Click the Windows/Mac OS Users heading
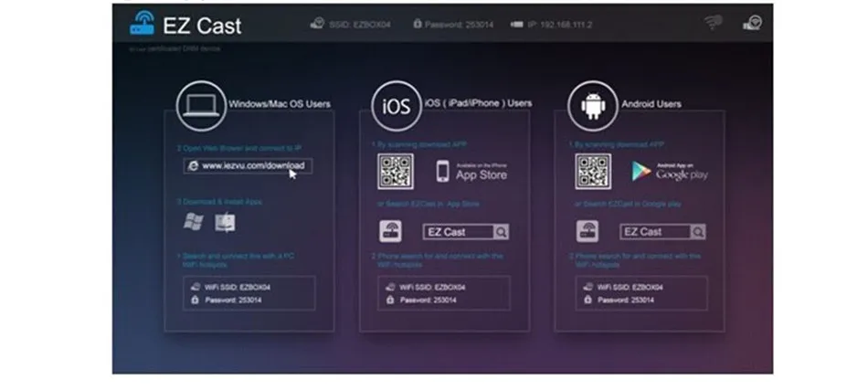This screenshot has width=868, height=390. [x=280, y=104]
